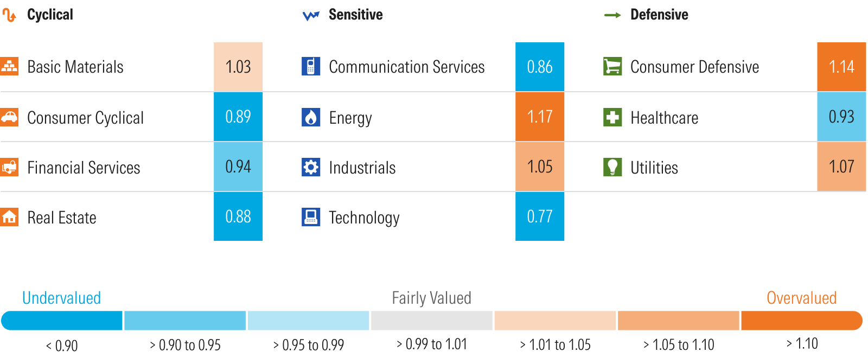Click the Healthcare cross icon

(x=612, y=117)
